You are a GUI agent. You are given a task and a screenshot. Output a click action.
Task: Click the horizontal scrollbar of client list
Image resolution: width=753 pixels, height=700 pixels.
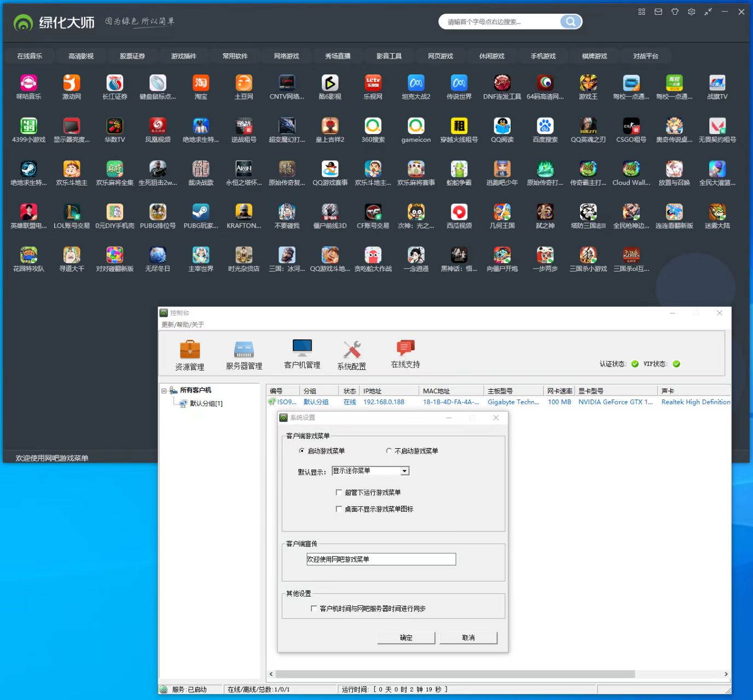click(454, 674)
